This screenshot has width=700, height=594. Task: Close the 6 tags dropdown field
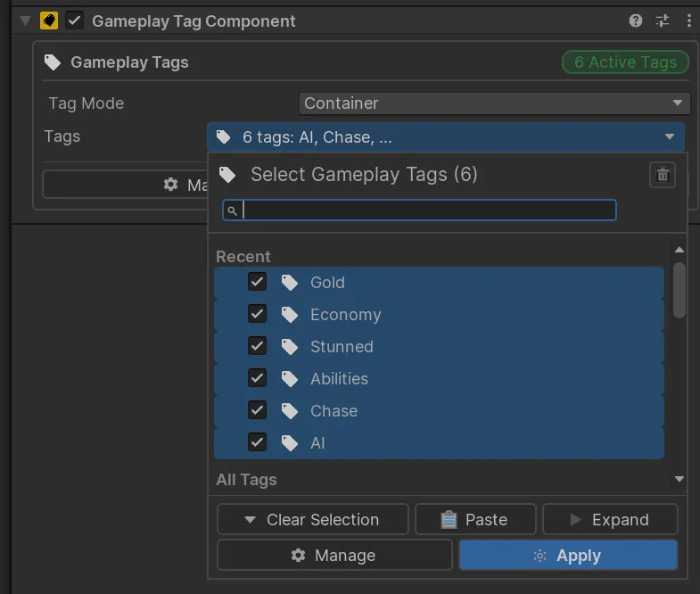coord(446,136)
